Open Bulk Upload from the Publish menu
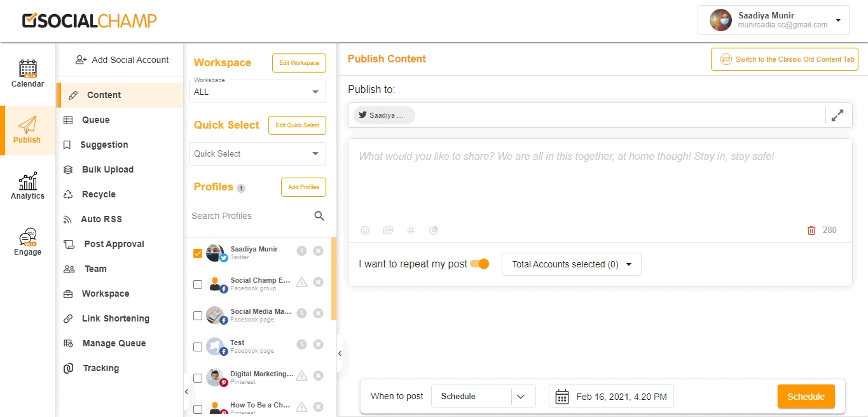Viewport: 868px width, 417px height. point(107,169)
